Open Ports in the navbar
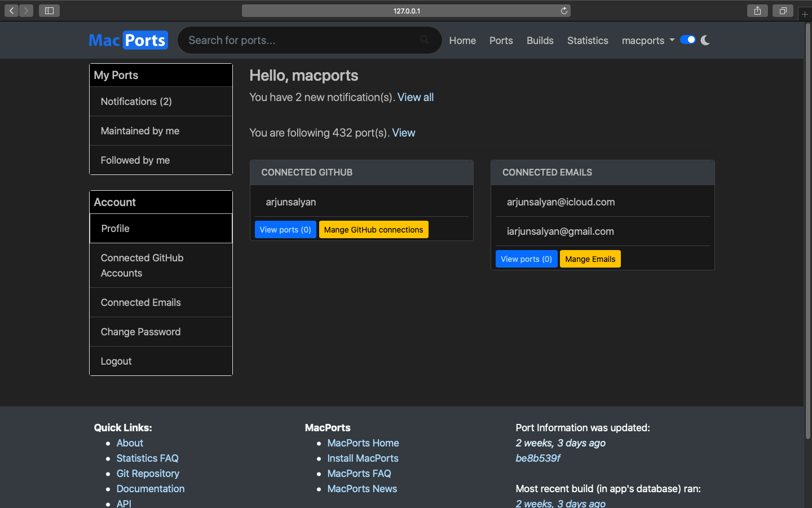This screenshot has width=812, height=508. [501, 41]
